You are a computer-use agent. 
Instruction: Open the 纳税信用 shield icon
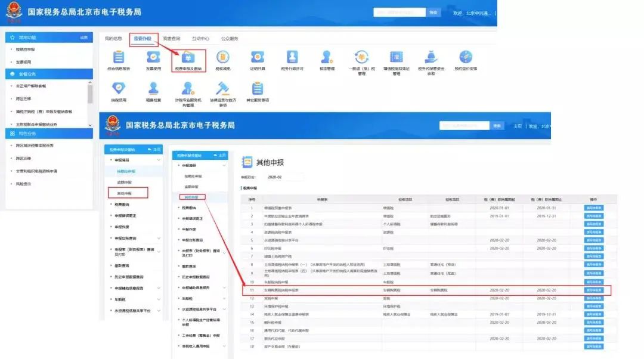pyautogui.click(x=119, y=88)
